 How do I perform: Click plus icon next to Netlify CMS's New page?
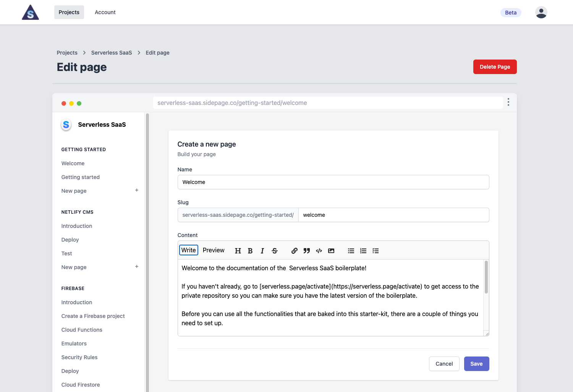click(137, 266)
